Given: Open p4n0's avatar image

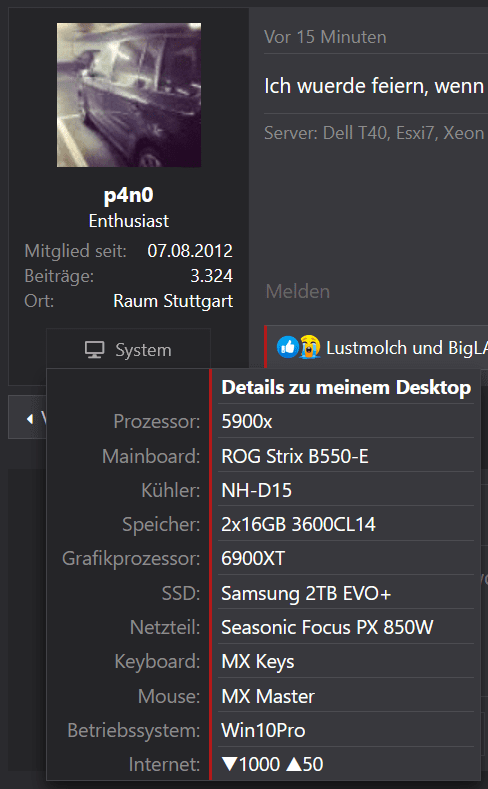Looking at the screenshot, I should coord(129,95).
